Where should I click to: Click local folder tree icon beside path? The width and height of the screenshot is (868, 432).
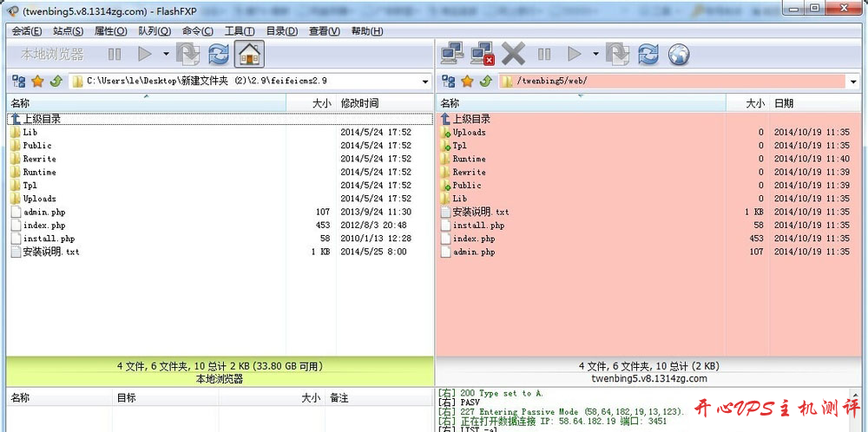19,82
